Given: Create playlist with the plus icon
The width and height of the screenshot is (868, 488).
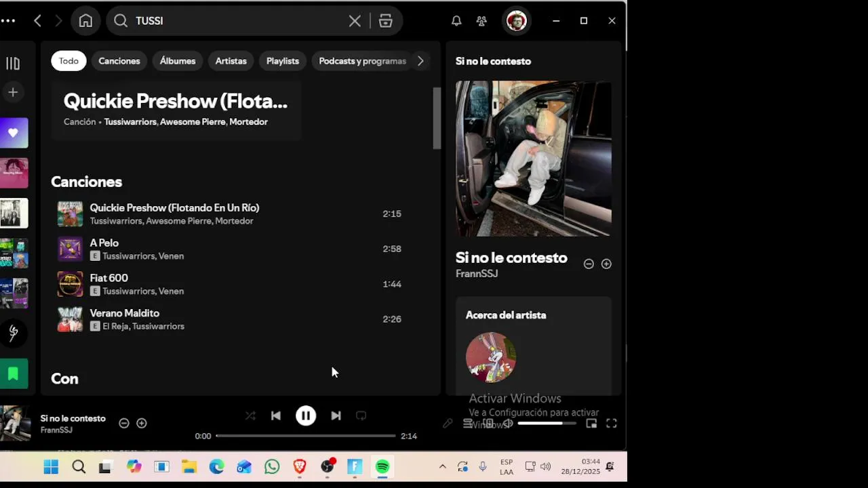Looking at the screenshot, I should click(13, 92).
